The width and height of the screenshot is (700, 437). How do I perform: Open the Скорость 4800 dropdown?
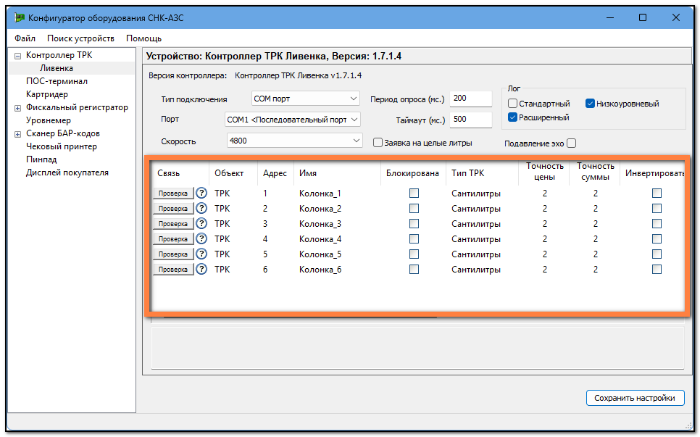point(294,141)
